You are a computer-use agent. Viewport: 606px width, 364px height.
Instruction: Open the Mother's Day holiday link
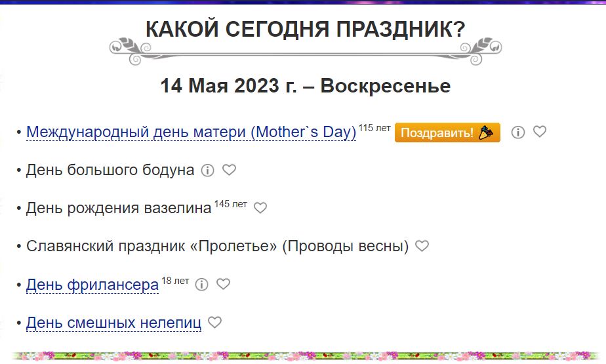click(191, 132)
